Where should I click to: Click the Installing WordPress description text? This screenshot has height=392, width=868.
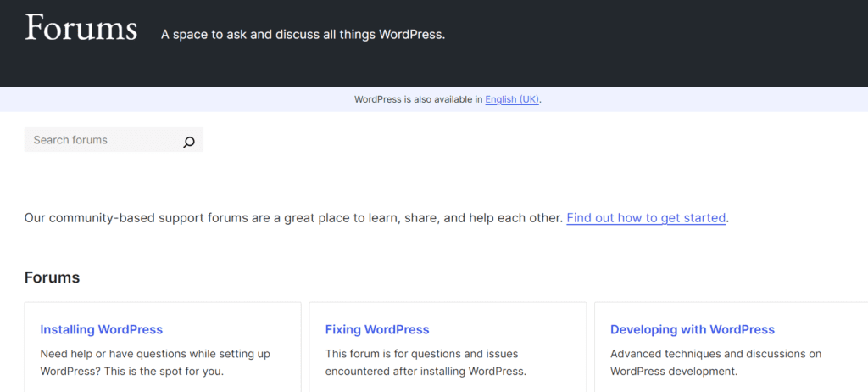(155, 362)
